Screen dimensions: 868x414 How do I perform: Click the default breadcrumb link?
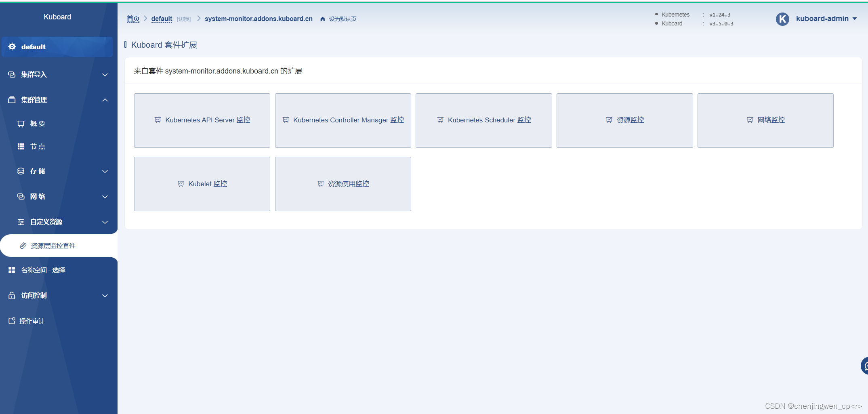[x=162, y=19]
